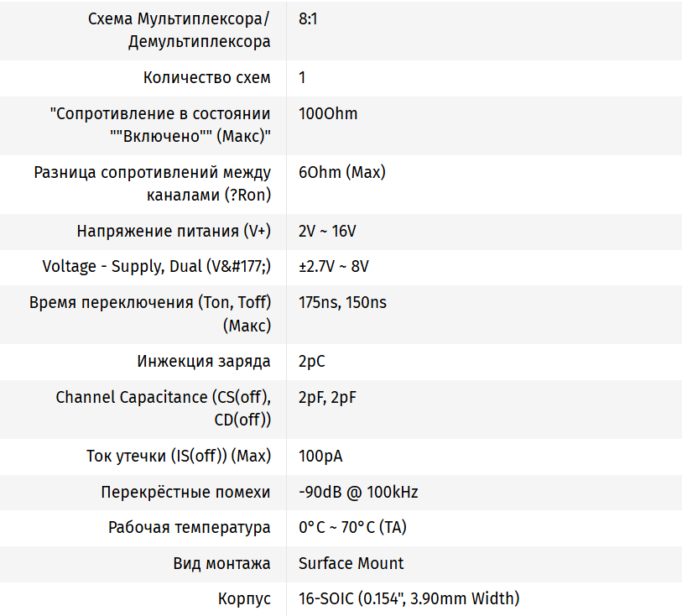The height and width of the screenshot is (616, 682).
Task: Select the 175ns, 150ns switching value
Action: click(342, 303)
